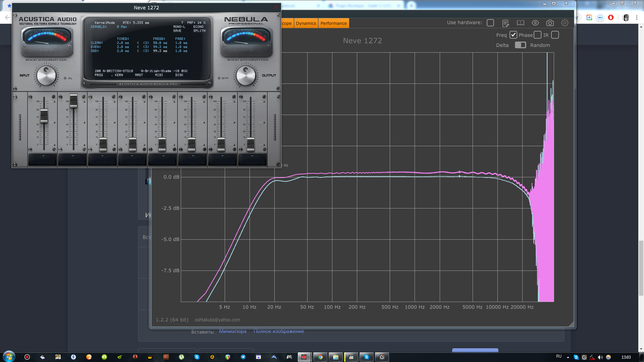Viewport: 644px width, 362px height.
Task: Click the VPN extension icon in browser
Action: [x=600, y=17]
